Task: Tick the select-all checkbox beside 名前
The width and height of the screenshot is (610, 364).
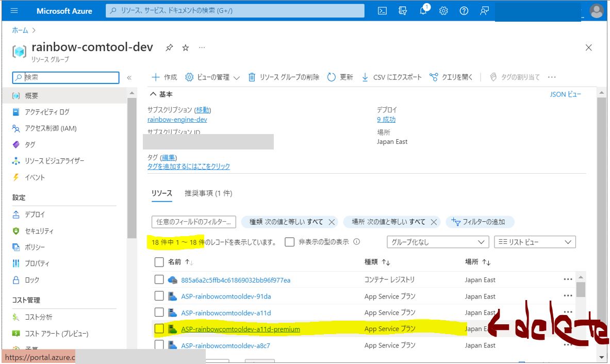Action: (159, 262)
